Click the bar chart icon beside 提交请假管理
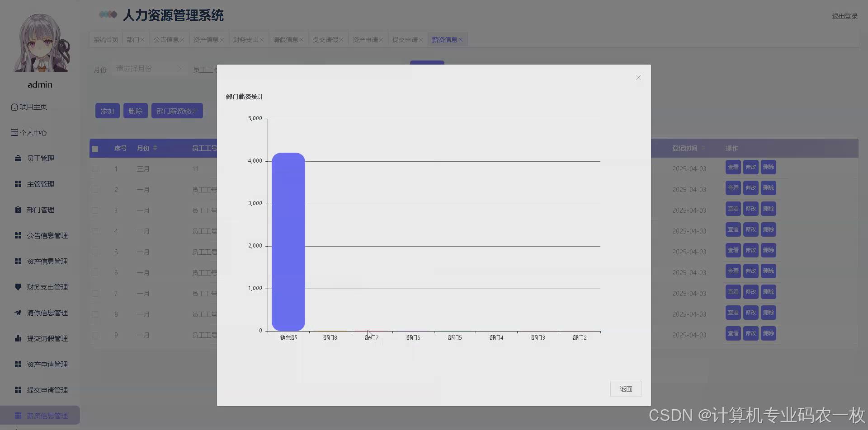The width and height of the screenshot is (868, 430). point(18,338)
